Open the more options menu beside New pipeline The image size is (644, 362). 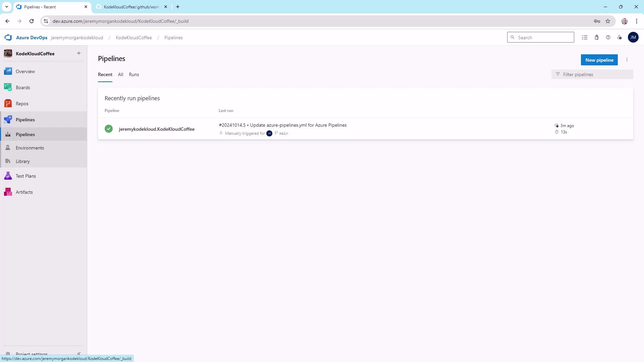(x=627, y=60)
